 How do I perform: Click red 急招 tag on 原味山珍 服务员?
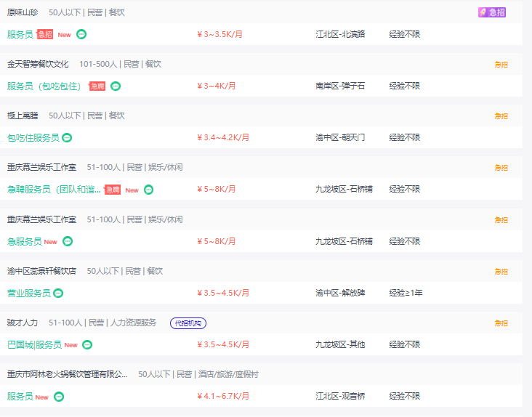point(45,34)
